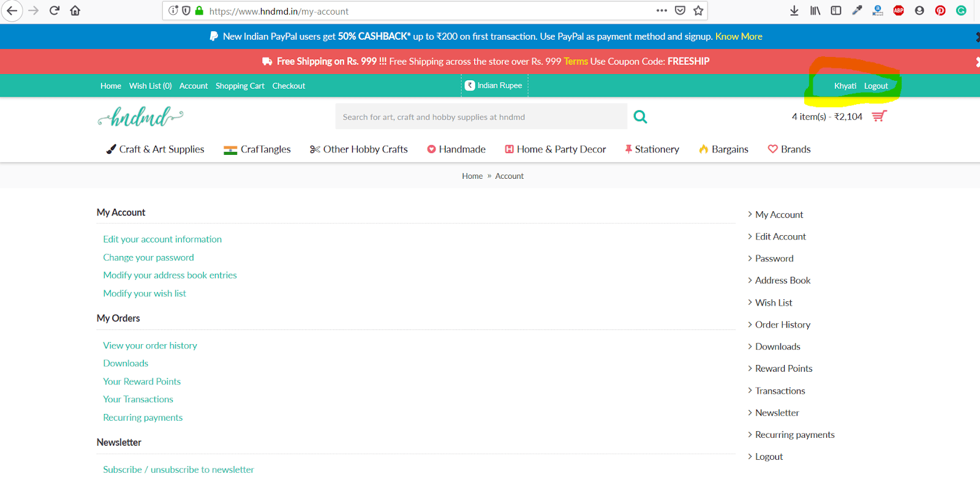Open CrafTangles menu
Screen dimensions: 980x477
pos(257,149)
